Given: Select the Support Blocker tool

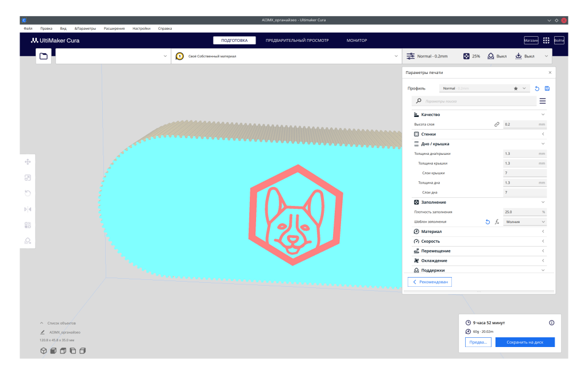Looking at the screenshot, I should 28,241.
